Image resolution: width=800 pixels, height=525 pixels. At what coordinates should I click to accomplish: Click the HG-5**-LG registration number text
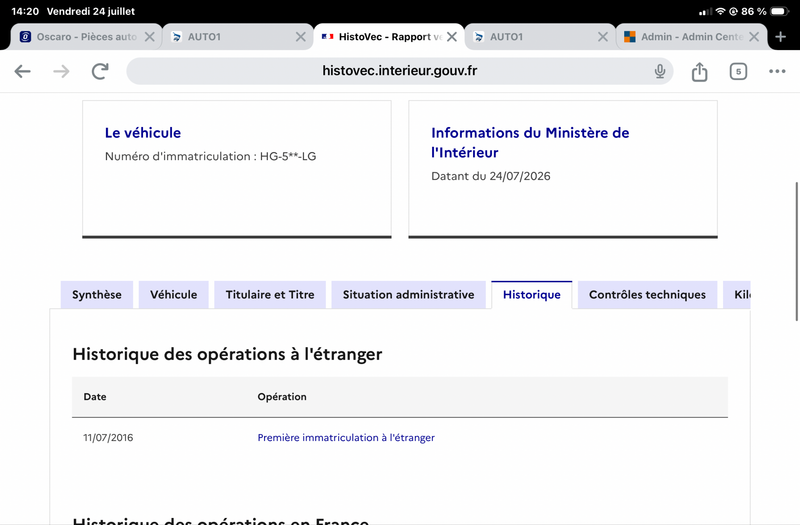click(x=288, y=156)
